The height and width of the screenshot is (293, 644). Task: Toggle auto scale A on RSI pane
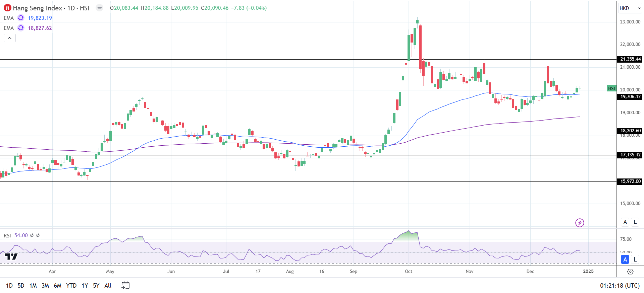(x=625, y=260)
